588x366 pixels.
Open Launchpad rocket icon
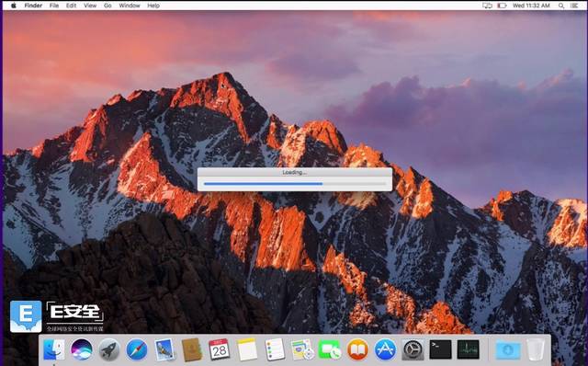click(x=109, y=349)
